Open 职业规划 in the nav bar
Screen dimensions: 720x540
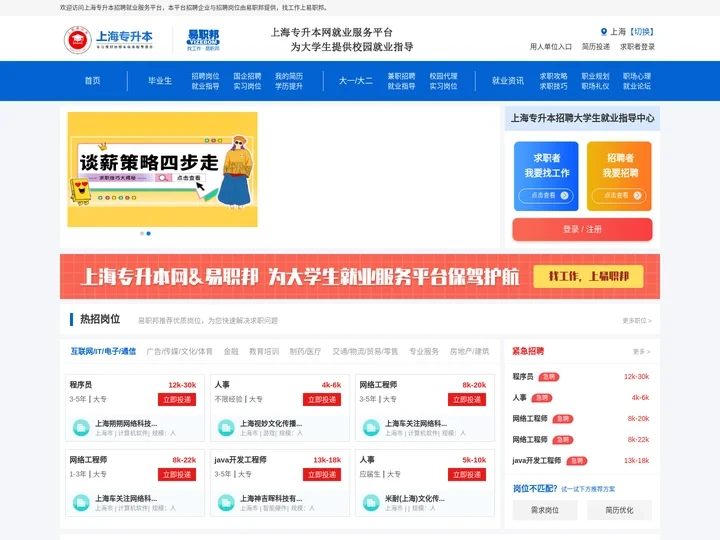[x=595, y=76]
